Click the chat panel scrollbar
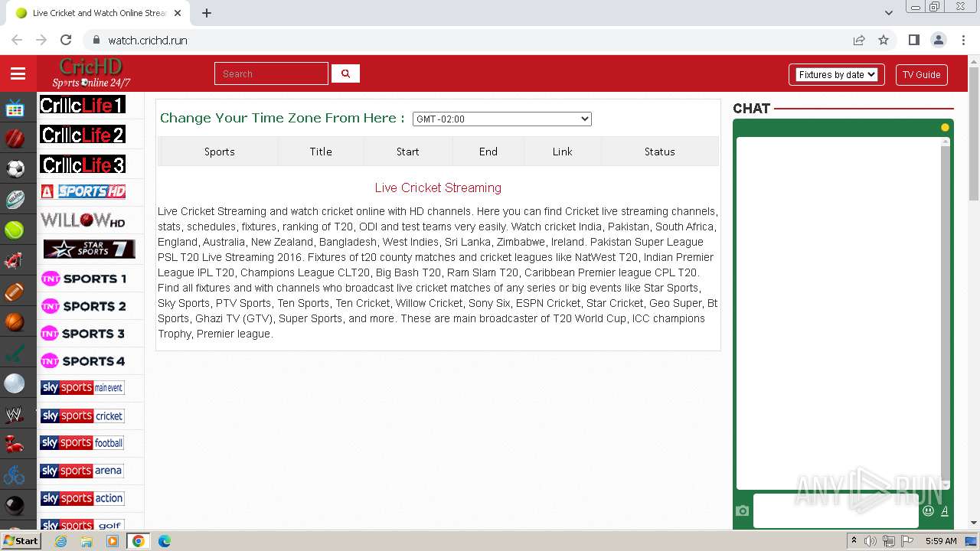Image resolution: width=980 pixels, height=551 pixels. (x=946, y=313)
